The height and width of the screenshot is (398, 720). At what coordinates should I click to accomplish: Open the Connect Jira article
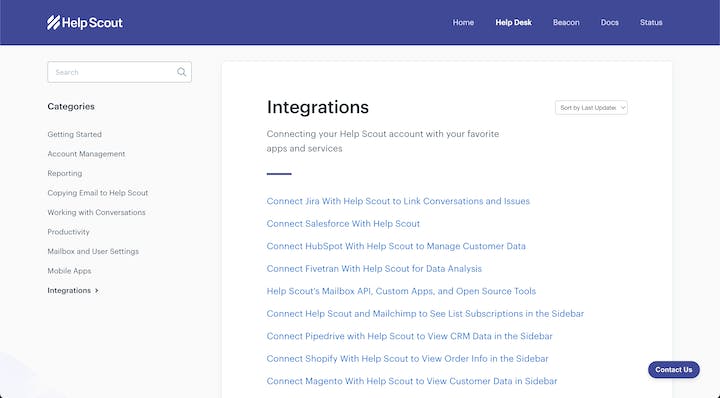click(x=398, y=201)
